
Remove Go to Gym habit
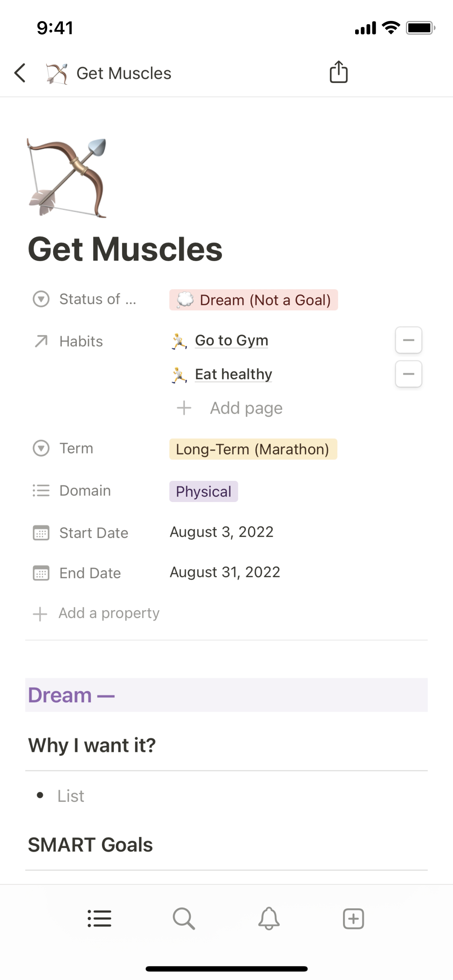tap(408, 340)
